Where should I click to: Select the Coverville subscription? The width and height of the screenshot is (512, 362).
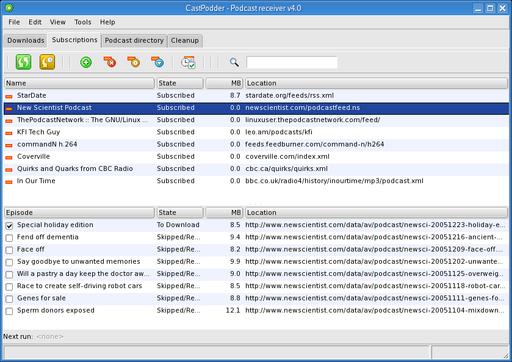256,157
